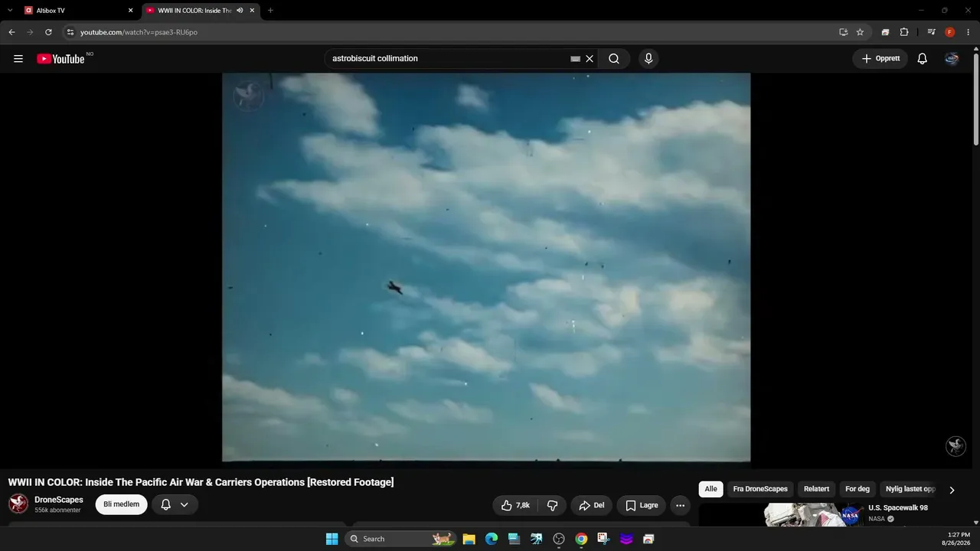Open Chrome three-dot menu
Screen dimensions: 980x551
click(968, 32)
